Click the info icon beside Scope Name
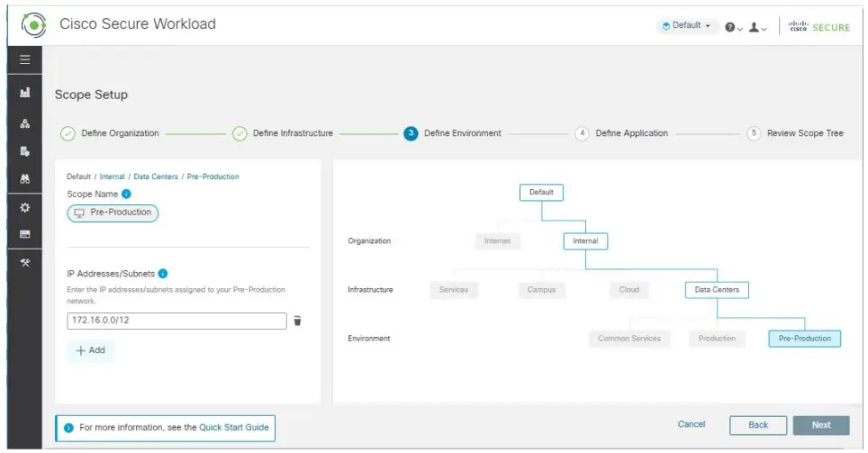 pyautogui.click(x=127, y=194)
